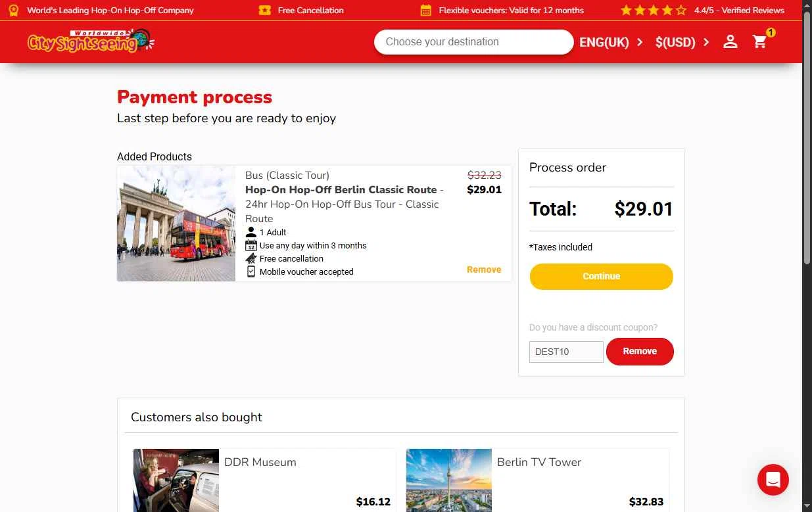Click the yellow Continue button
Image resolution: width=812 pixels, height=512 pixels.
pyautogui.click(x=602, y=277)
